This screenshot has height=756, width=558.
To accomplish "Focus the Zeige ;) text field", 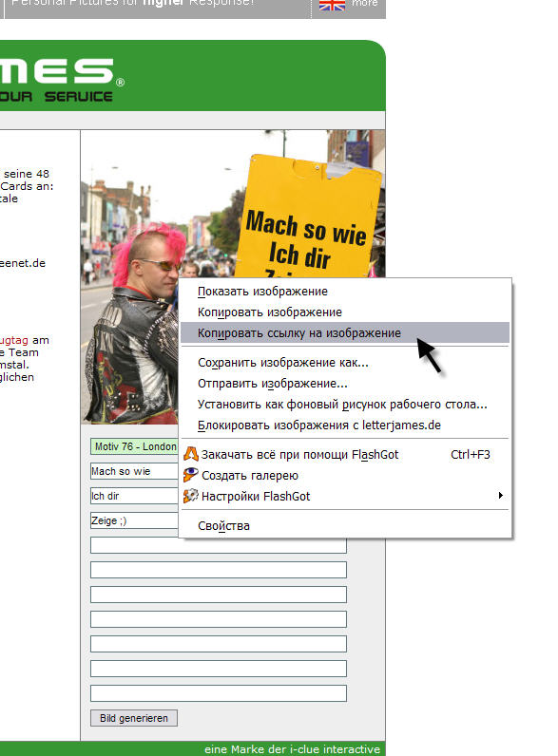I will (x=134, y=520).
